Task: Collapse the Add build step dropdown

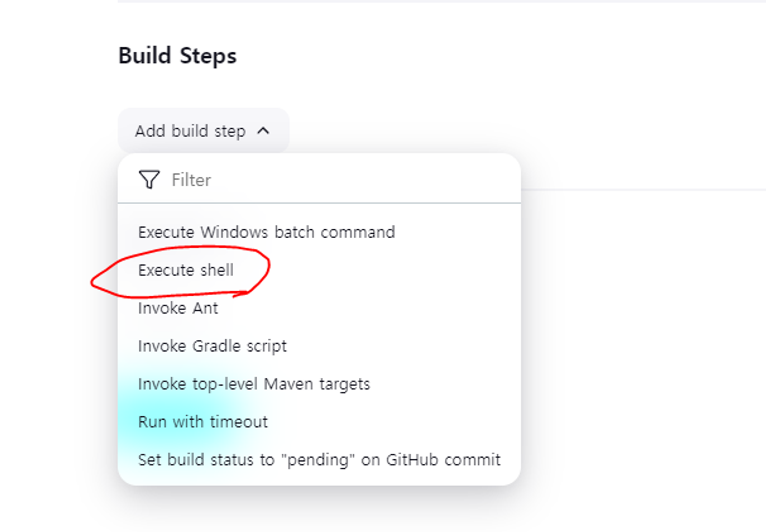Action: click(203, 131)
